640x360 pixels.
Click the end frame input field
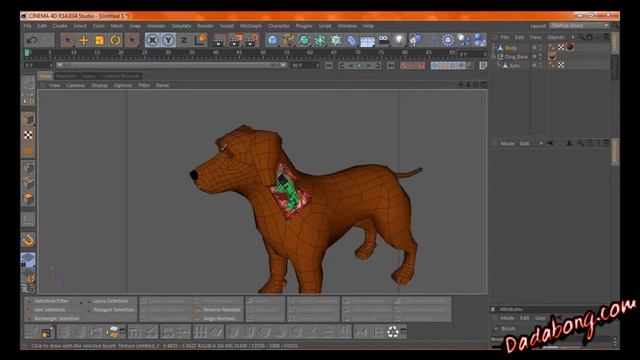[304, 65]
